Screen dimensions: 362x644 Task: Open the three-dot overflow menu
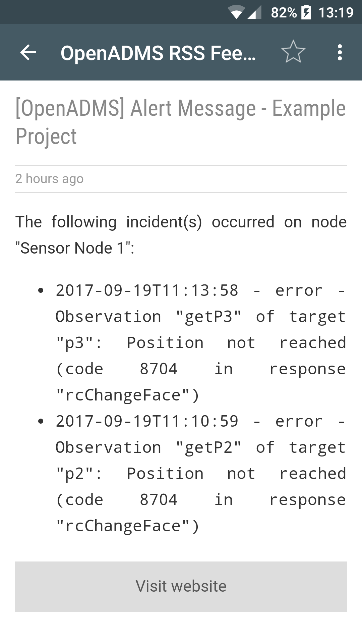pyautogui.click(x=340, y=52)
